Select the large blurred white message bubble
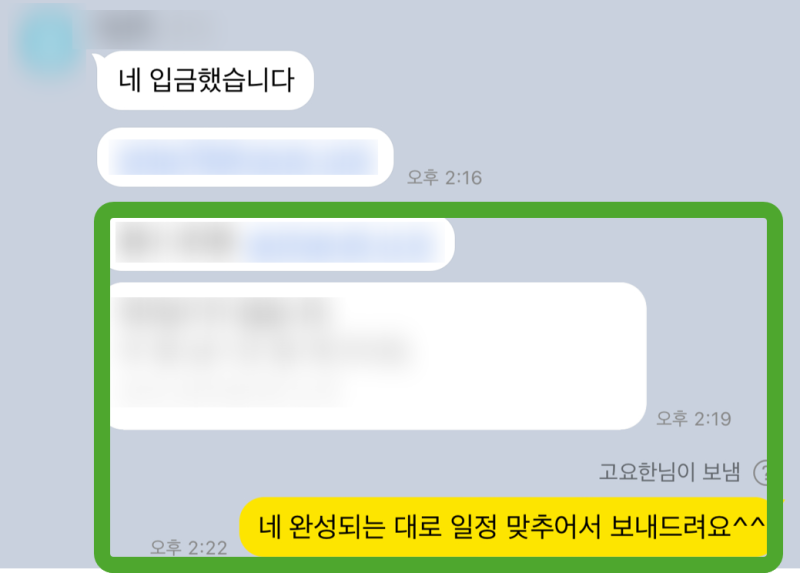800x573 pixels. 378,356
